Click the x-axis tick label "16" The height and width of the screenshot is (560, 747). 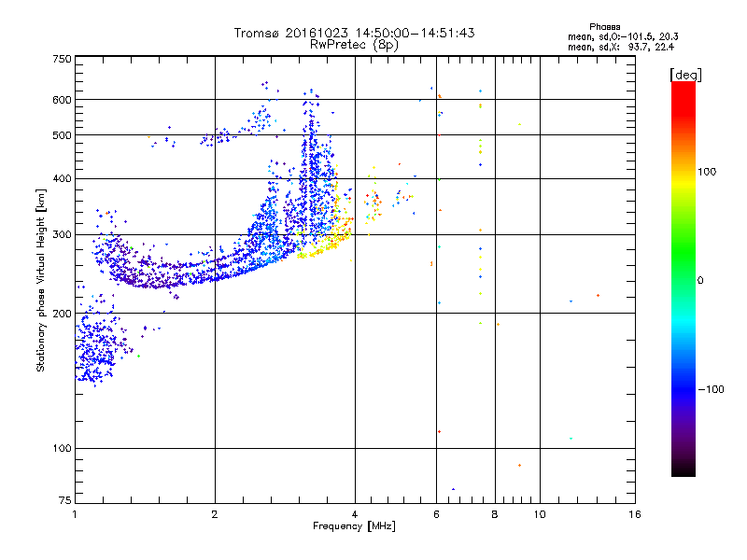coord(635,514)
